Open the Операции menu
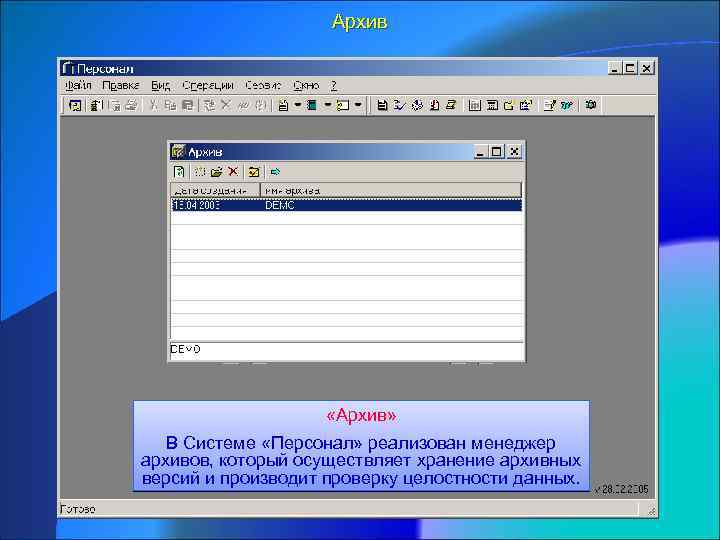 (208, 86)
